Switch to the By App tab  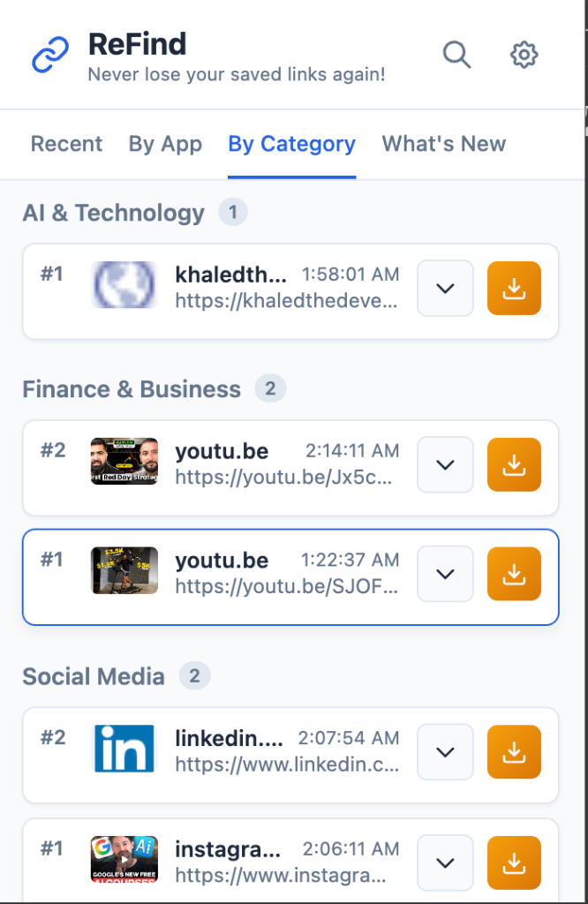pyautogui.click(x=165, y=144)
